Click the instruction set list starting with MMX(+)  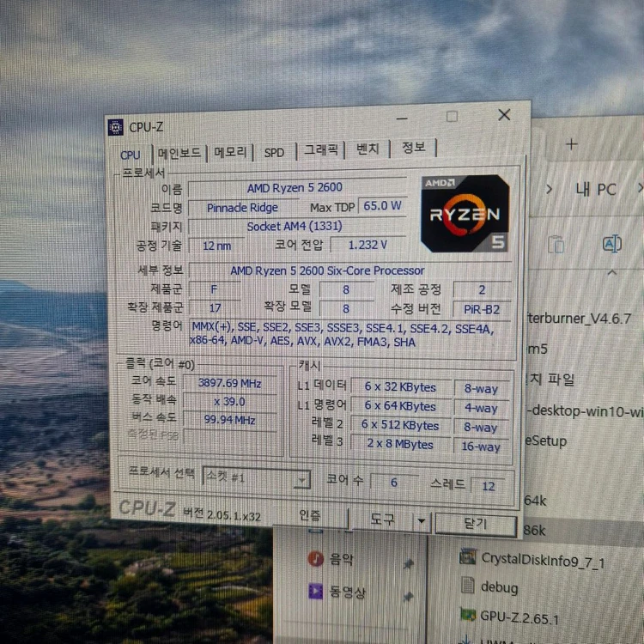[349, 334]
